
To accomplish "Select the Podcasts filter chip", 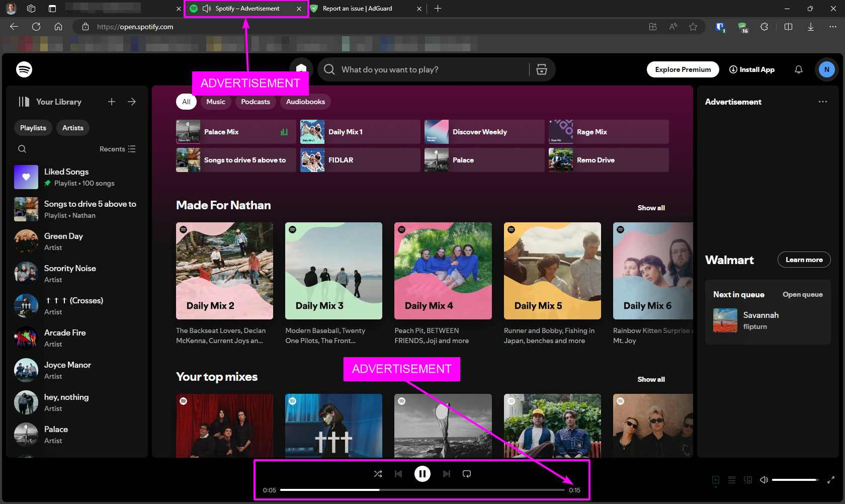I will pos(256,102).
